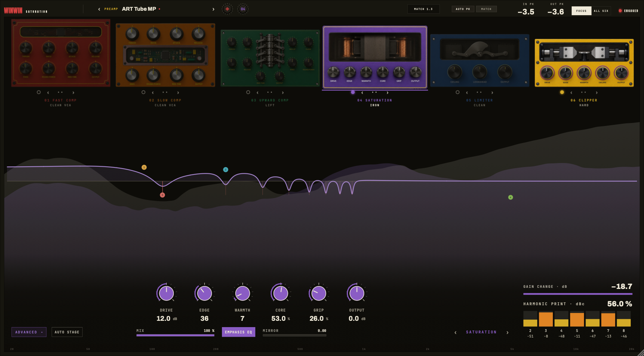644x356 pixels.
Task: Go to next preset after ART Tube MP
Action: tap(213, 9)
